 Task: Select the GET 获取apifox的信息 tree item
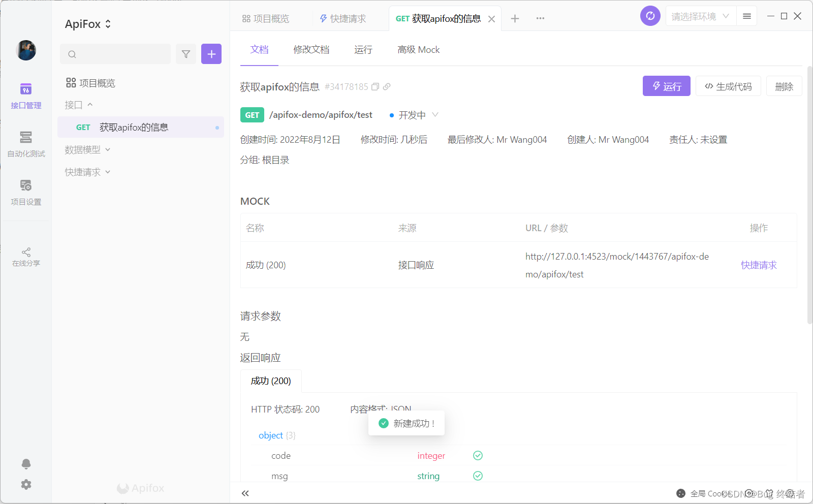141,127
